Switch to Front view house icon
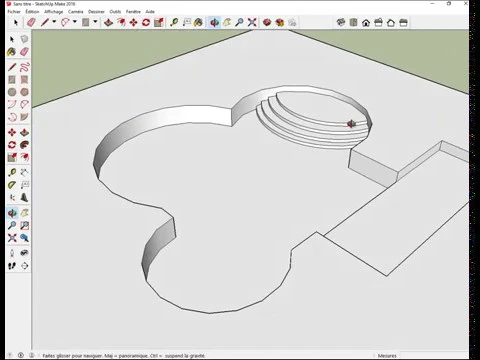480x360 pixels. (x=366, y=23)
